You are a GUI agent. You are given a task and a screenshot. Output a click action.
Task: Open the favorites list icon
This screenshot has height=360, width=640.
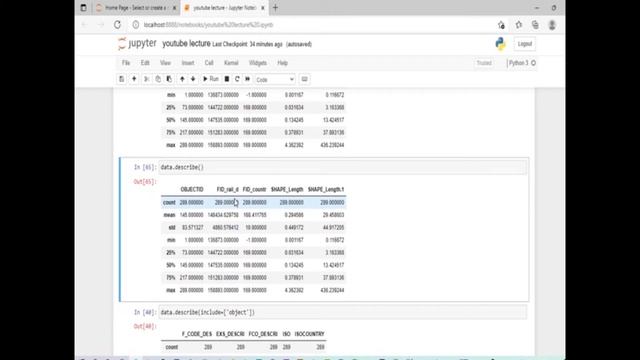518,25
